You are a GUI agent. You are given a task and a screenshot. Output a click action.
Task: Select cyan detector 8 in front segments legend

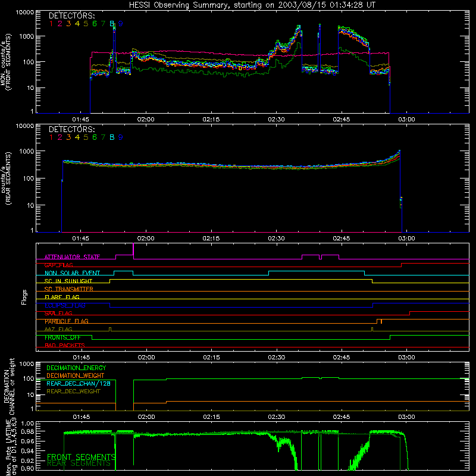pos(112,24)
